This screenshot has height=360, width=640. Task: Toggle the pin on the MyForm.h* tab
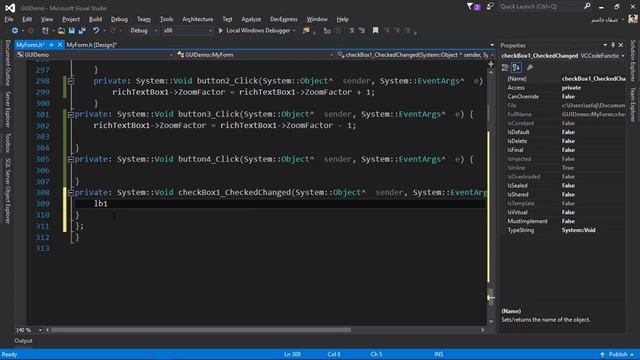[51, 44]
